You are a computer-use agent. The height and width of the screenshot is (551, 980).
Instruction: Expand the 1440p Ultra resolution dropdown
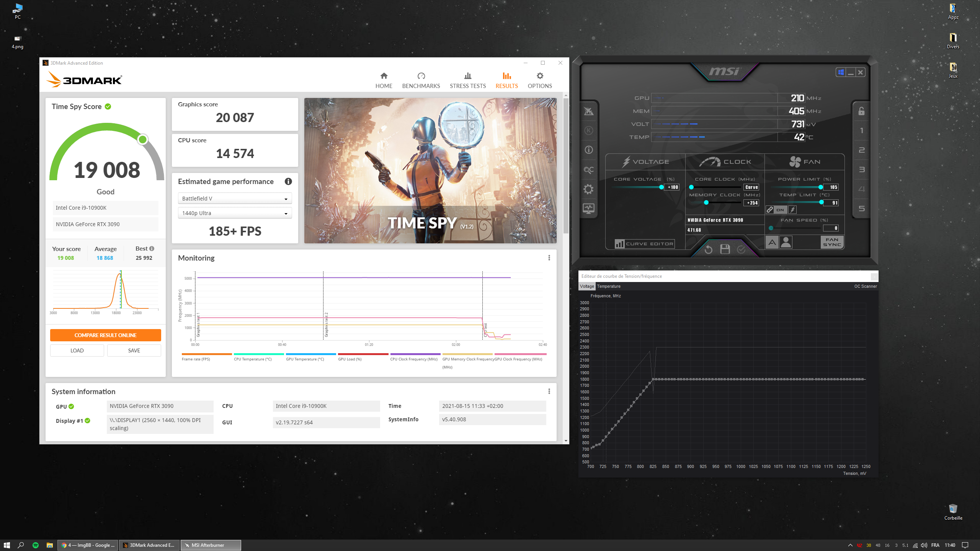tap(235, 213)
